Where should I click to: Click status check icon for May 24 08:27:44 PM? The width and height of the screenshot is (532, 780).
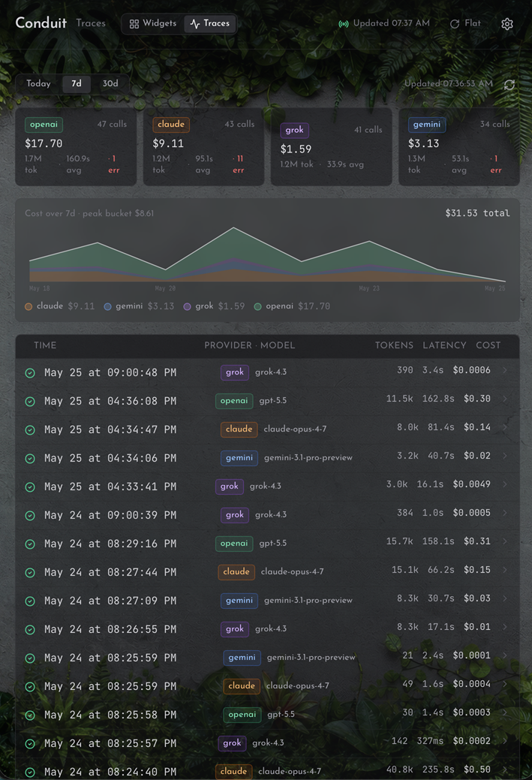pos(30,573)
